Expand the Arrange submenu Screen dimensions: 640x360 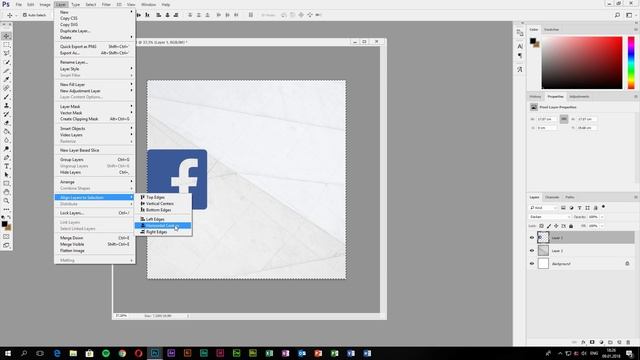[x=94, y=182]
